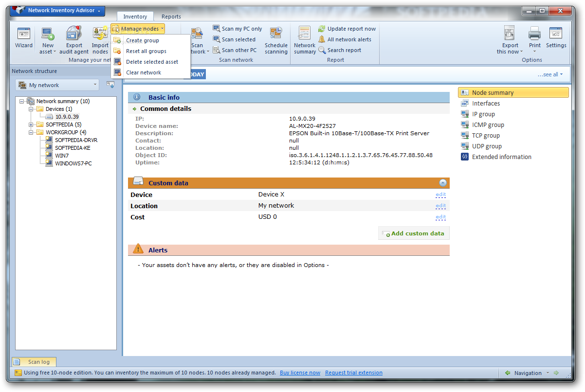The image size is (585, 392).
Task: Open Extended information view
Action: coord(502,157)
